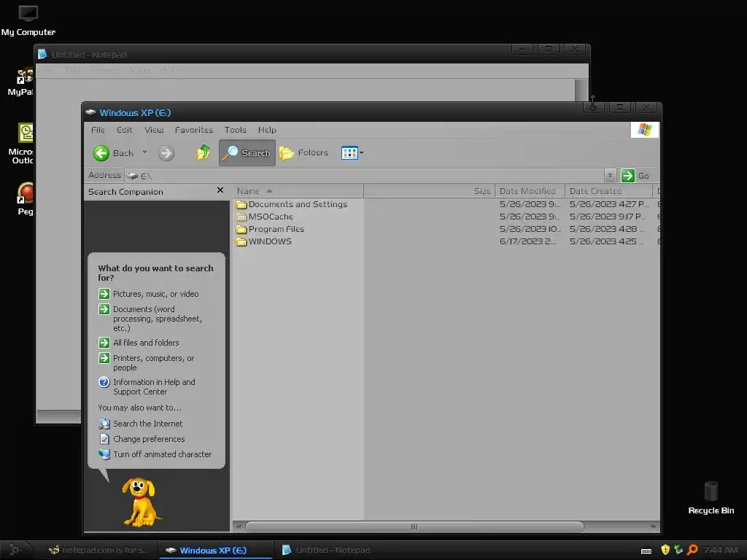Click the security shield tray icon
Screen dimensions: 747x560
click(665, 550)
